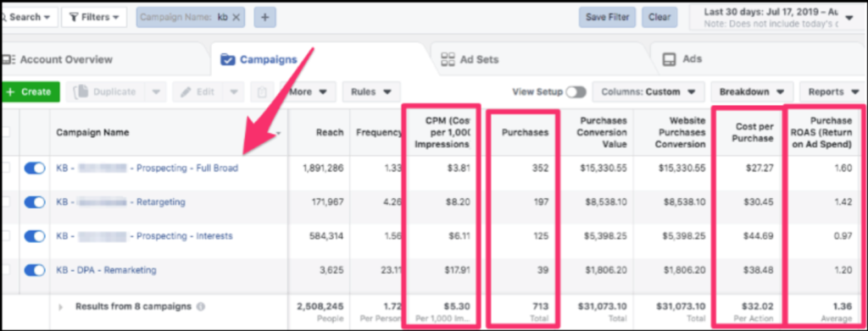Open the Reports dropdown
The width and height of the screenshot is (868, 331).
pos(832,91)
